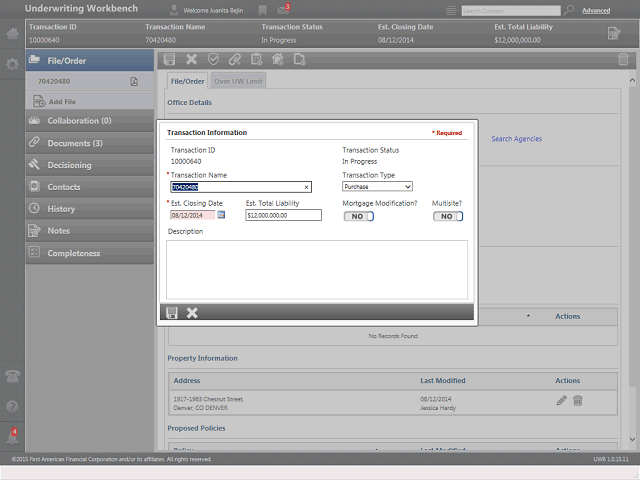Edit the Chestnut Street property with pencil icon

(562, 400)
